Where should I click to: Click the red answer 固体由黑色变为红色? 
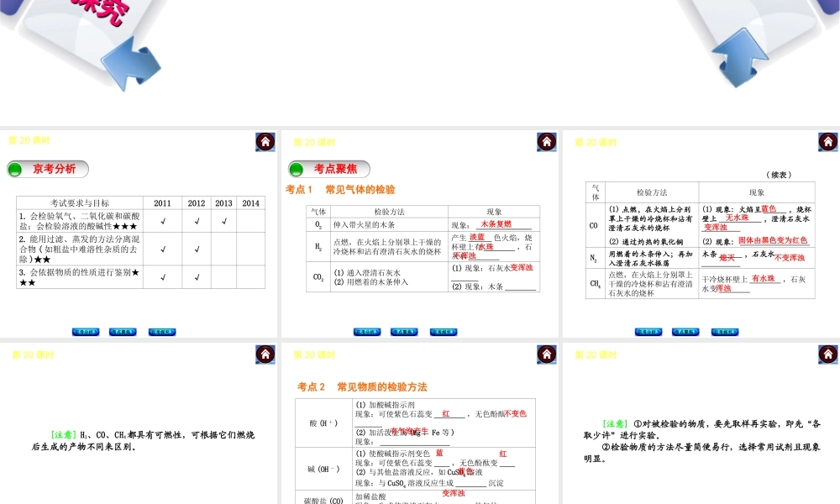pos(773,240)
